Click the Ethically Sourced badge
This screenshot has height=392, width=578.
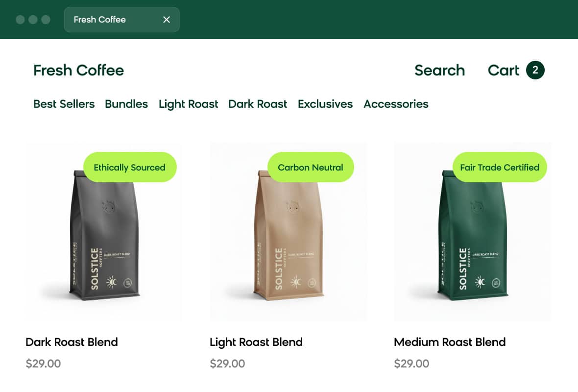tap(130, 167)
